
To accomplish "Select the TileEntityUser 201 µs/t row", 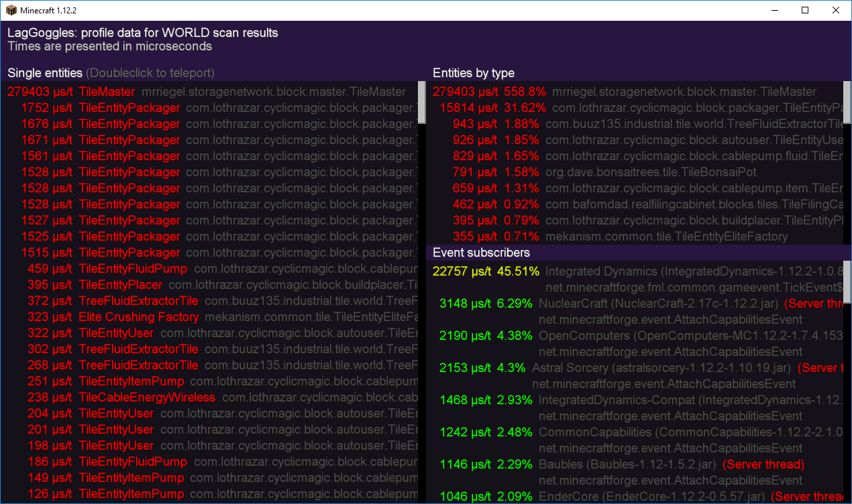I will tap(209, 430).
